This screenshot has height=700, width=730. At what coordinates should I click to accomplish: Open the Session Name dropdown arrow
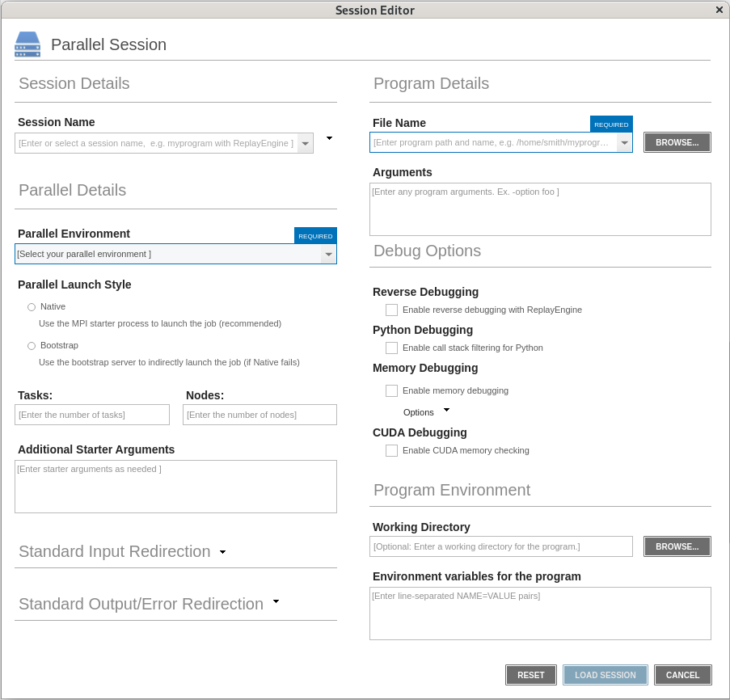click(x=305, y=144)
